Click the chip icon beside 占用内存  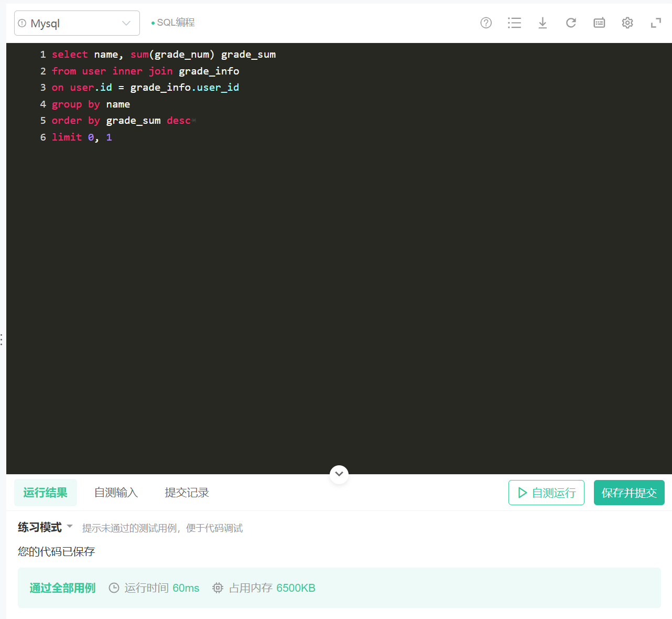[218, 588]
